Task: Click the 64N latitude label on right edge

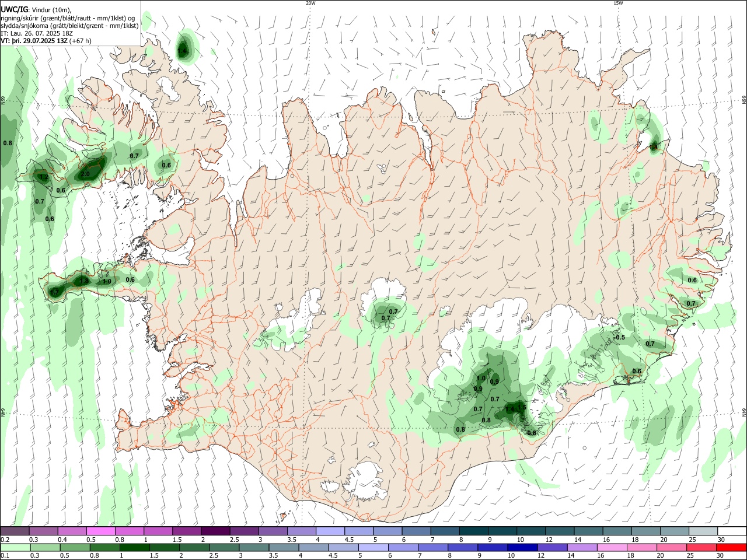Action: (x=744, y=411)
